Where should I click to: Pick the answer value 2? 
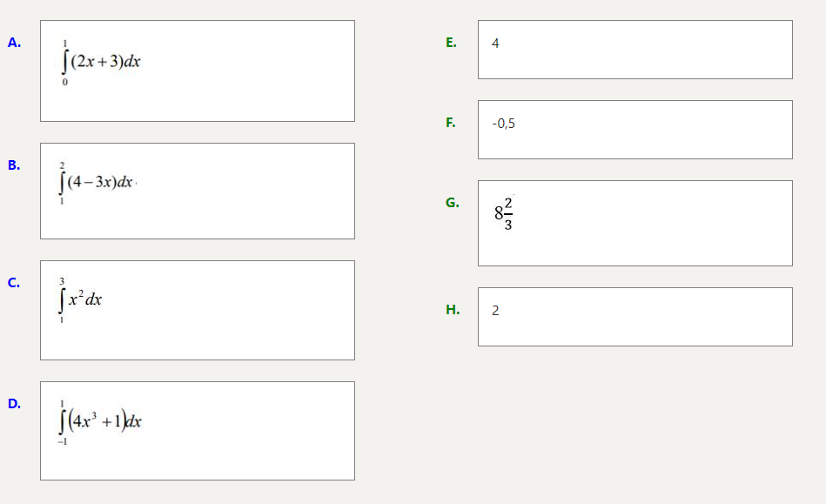pos(495,311)
